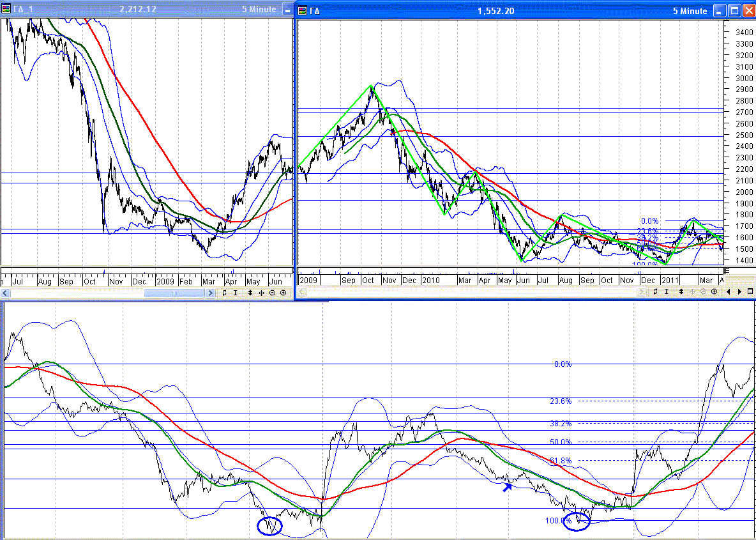Viewport: 756px width, 540px height.
Task: Open the ΓΔ window system menu icon
Action: (x=301, y=11)
